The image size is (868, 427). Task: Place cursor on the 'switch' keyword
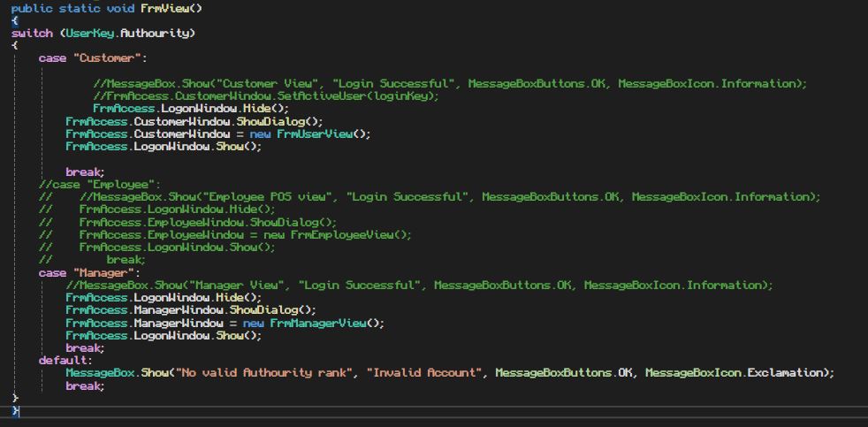click(x=32, y=34)
